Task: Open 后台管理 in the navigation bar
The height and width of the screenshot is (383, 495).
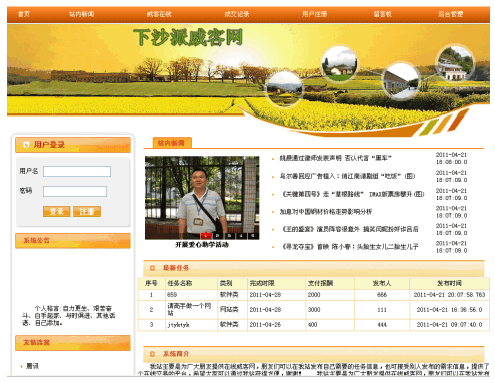Action: tap(450, 14)
